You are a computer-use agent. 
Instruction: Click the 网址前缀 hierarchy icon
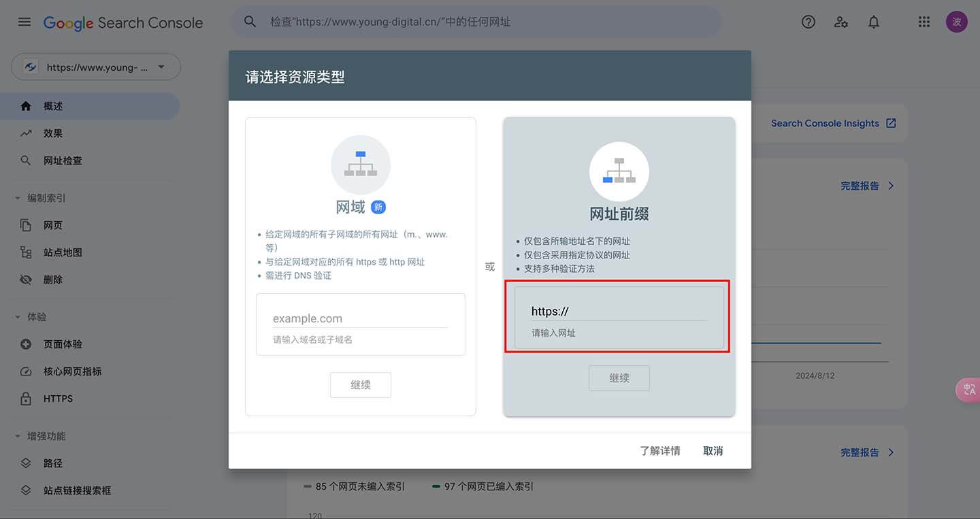coord(619,171)
